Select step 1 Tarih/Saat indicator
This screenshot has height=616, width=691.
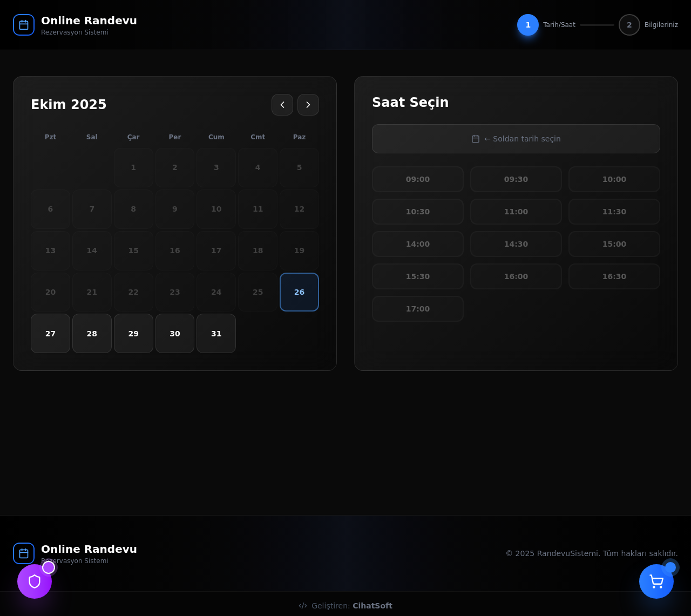point(528,25)
